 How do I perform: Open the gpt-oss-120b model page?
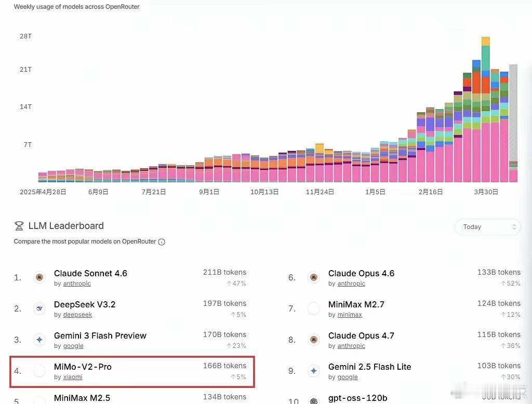(358, 398)
